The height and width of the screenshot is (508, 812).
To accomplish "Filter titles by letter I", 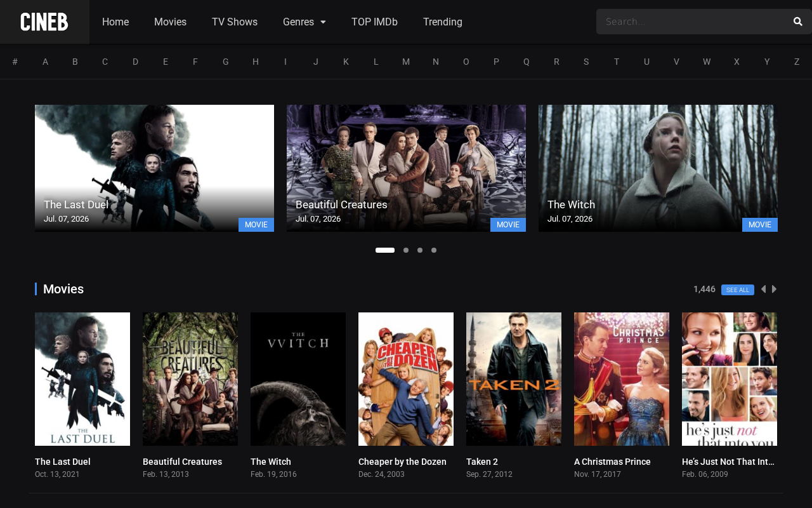I will point(285,62).
